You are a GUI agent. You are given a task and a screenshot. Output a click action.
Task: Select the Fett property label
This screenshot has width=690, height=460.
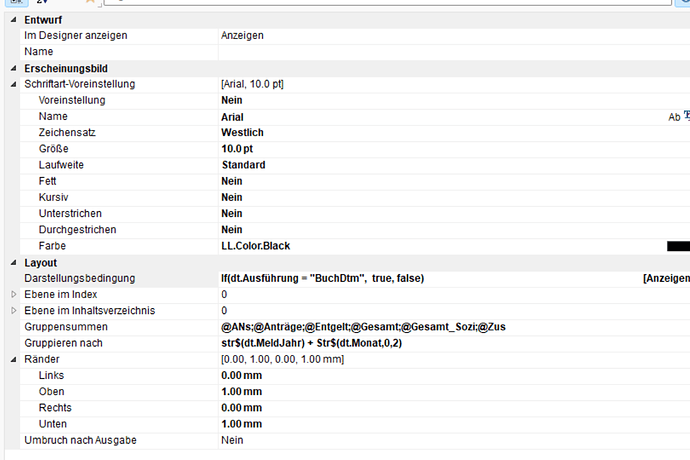tap(48, 181)
